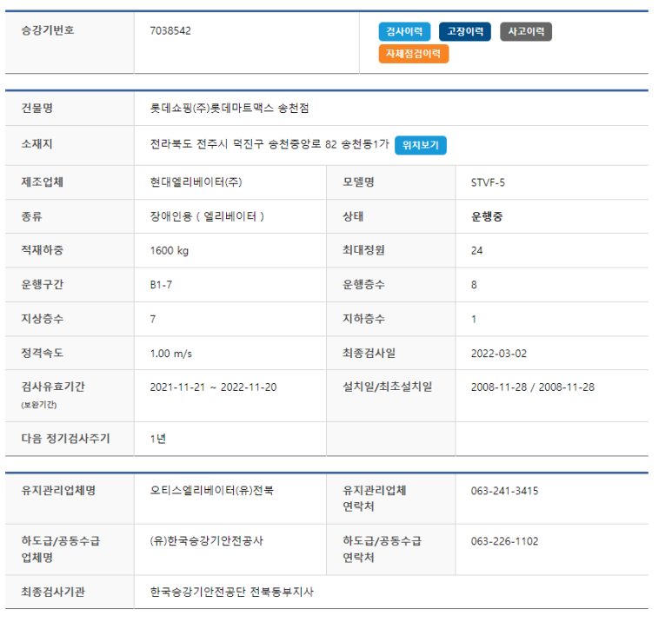672x622 pixels.
Task: Select load capacity 1600 kg
Action: (x=170, y=251)
